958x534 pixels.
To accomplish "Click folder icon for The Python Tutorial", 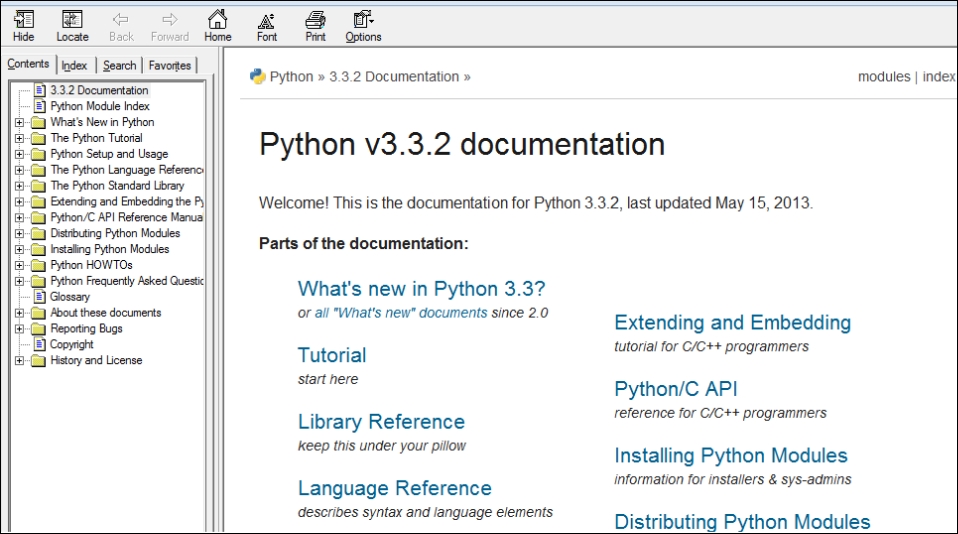I will pyautogui.click(x=38, y=138).
